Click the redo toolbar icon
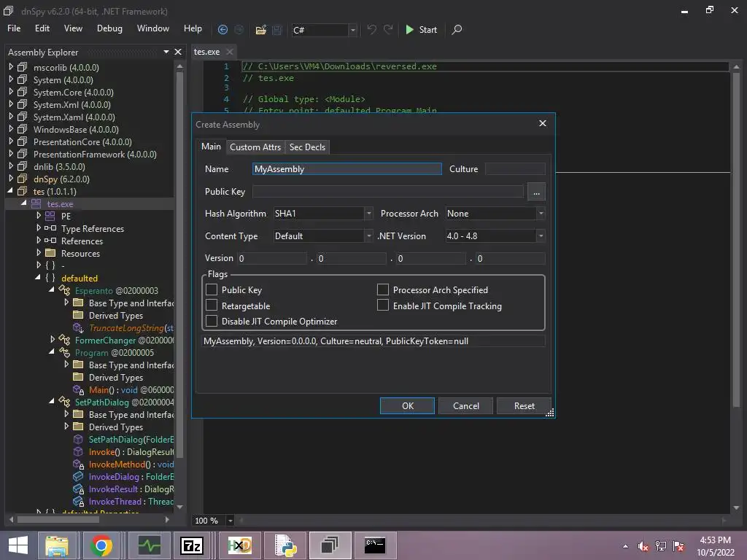747x560 pixels. coord(388,29)
